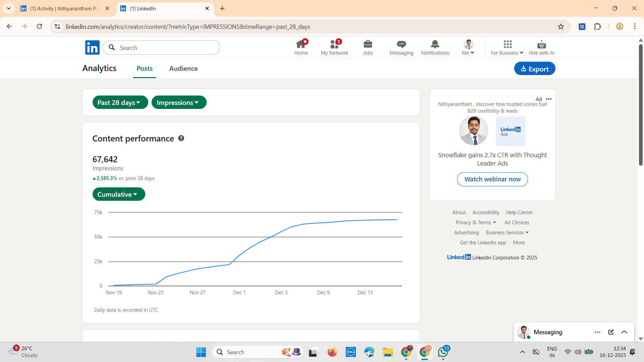Open Microsoft Edge from the taskbar
The width and height of the screenshot is (644, 362).
(369, 352)
